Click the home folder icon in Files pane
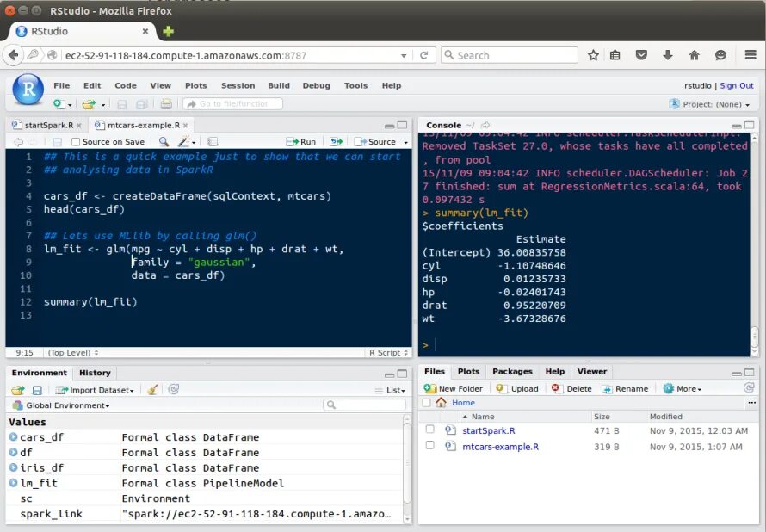 click(442, 403)
